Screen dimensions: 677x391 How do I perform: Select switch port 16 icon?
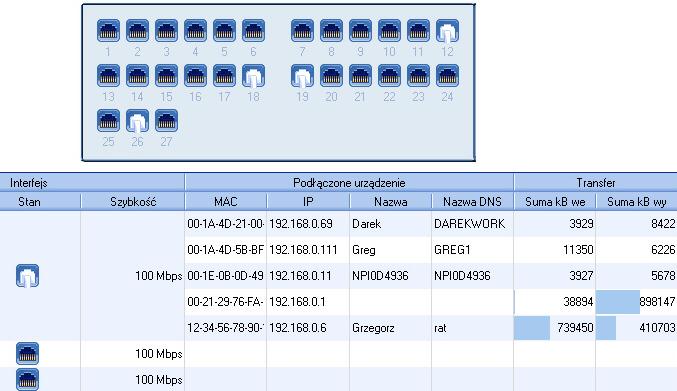[195, 76]
